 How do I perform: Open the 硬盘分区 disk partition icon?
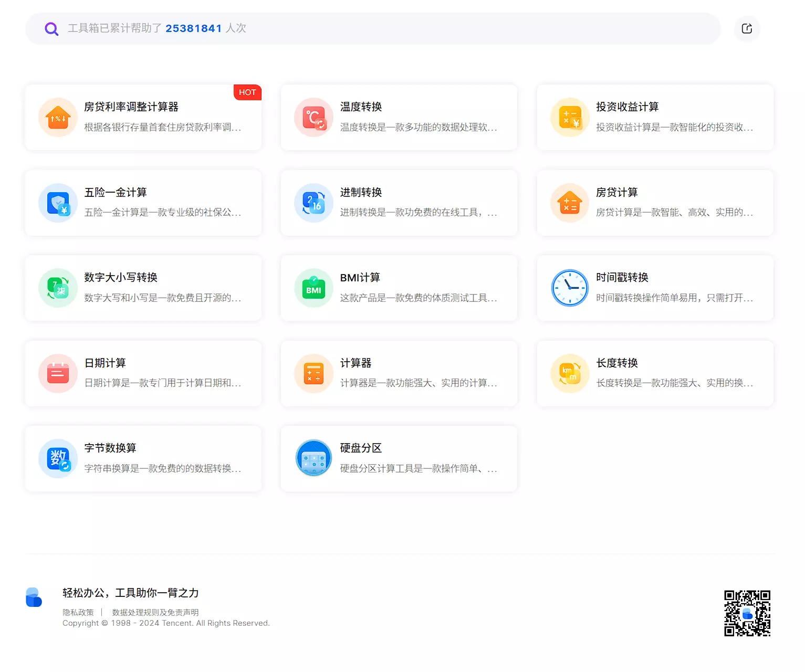click(313, 458)
